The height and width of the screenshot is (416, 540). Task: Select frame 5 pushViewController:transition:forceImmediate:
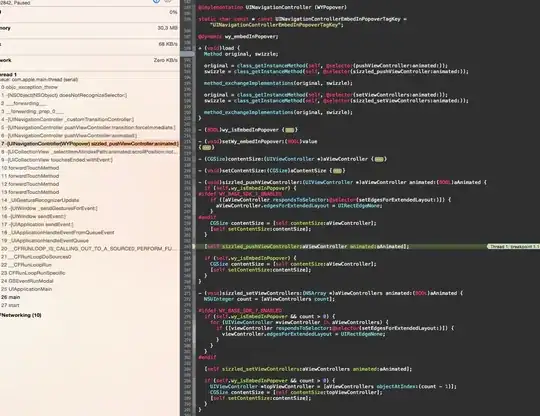(x=88, y=127)
